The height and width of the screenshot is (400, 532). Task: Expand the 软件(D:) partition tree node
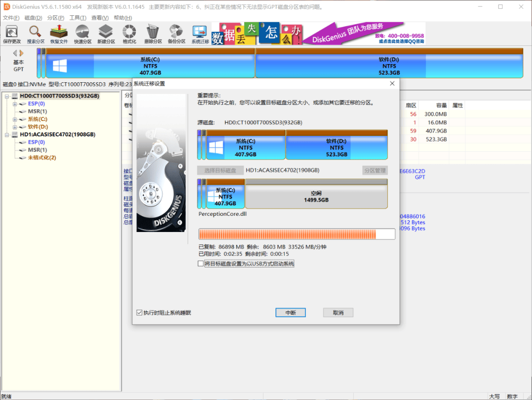point(15,127)
